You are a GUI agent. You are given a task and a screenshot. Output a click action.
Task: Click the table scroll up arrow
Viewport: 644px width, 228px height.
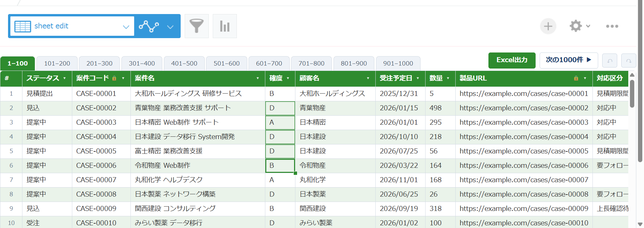pos(632,75)
